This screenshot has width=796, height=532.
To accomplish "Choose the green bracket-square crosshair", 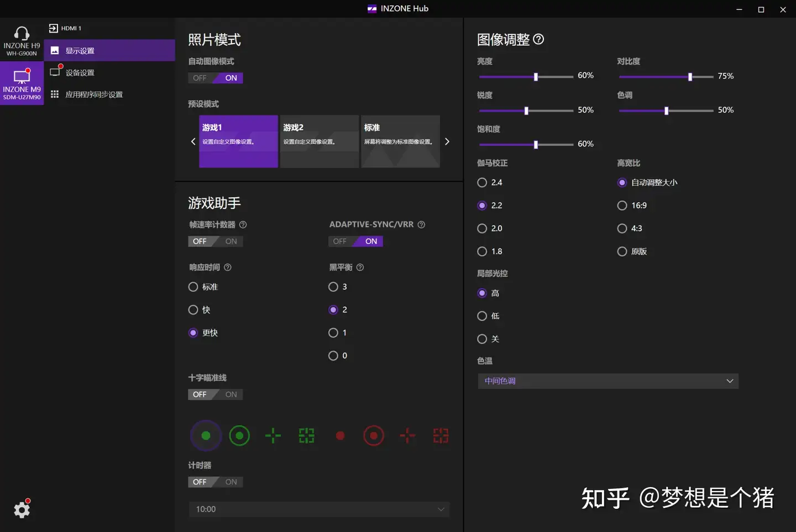I will click(x=306, y=436).
